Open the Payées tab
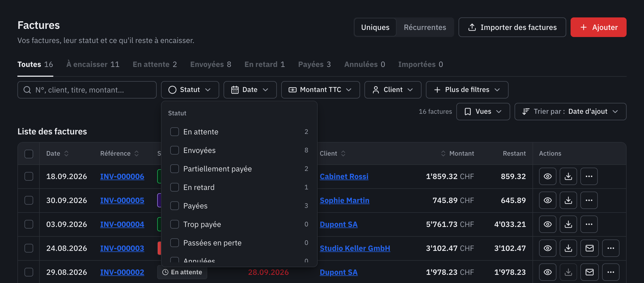Viewport: 644px width, 283px height. pyautogui.click(x=314, y=64)
